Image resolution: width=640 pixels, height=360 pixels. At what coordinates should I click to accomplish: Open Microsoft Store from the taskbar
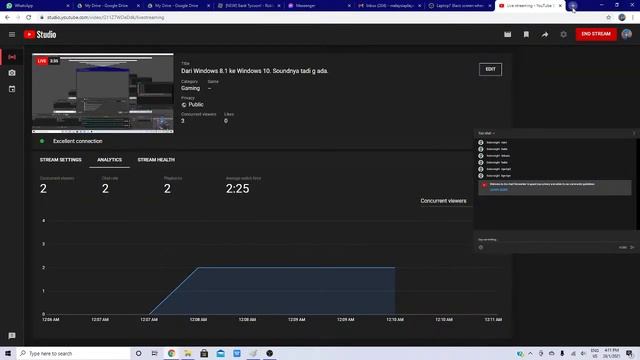[x=204, y=353]
